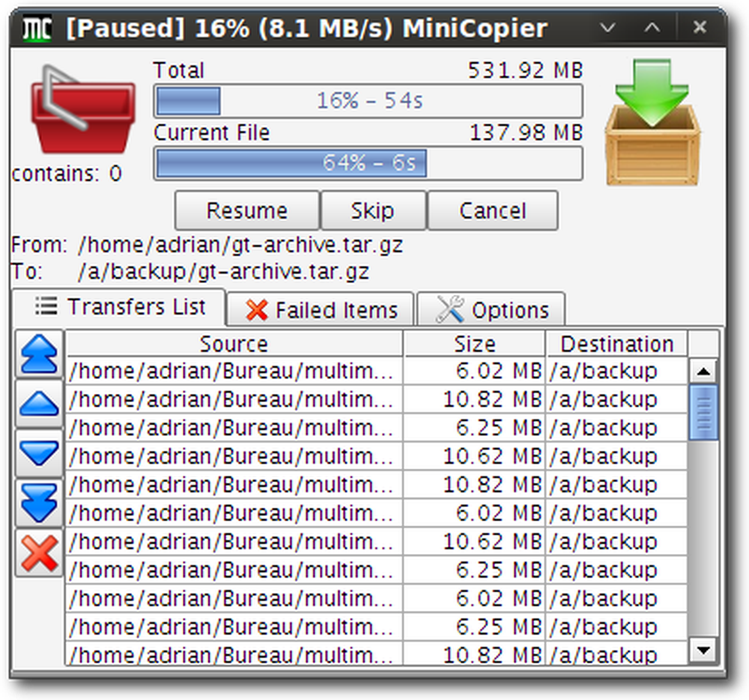The width and height of the screenshot is (749, 700).
Task: Click the green arrow wooden crate icon
Action: (x=652, y=122)
